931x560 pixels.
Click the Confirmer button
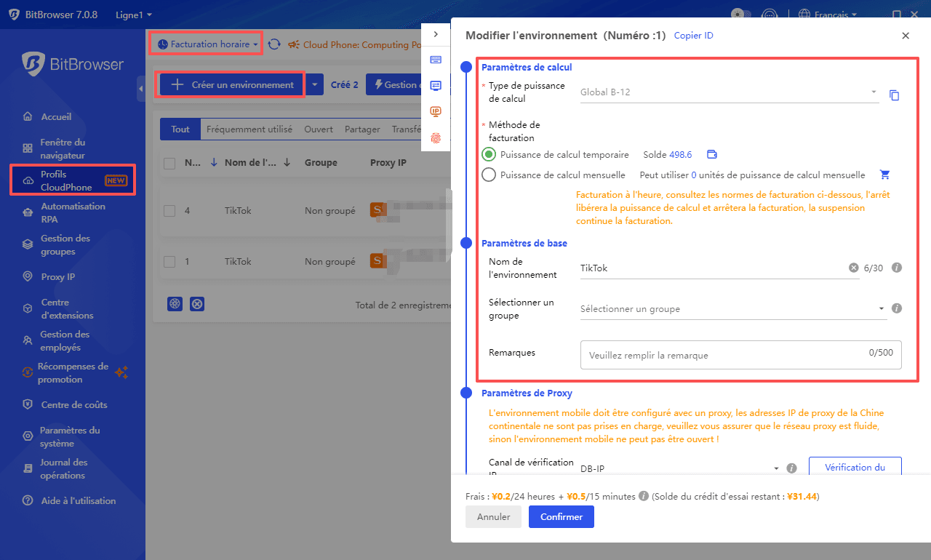[561, 517]
